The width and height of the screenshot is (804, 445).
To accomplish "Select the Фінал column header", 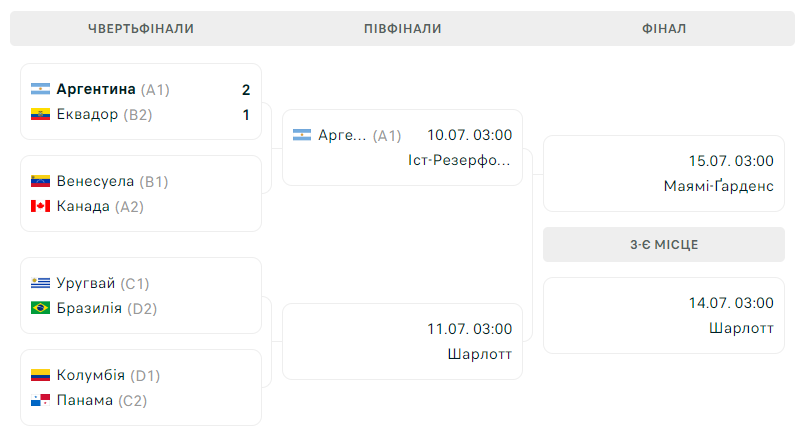I will click(664, 29).
